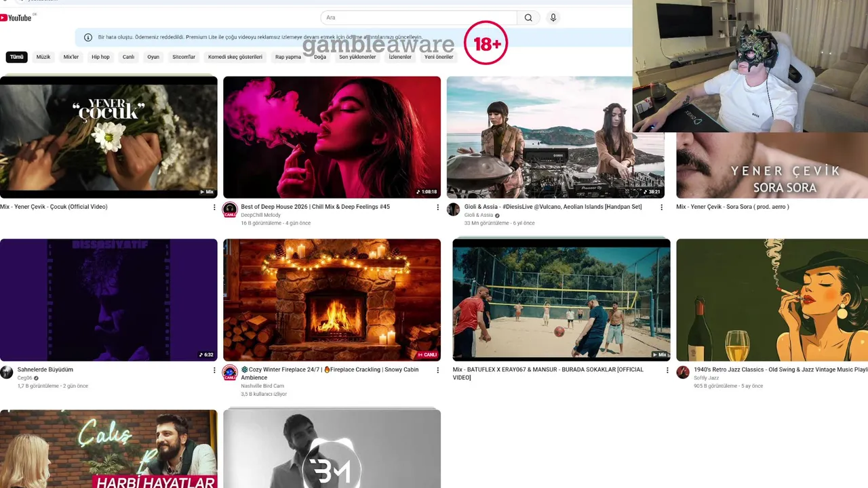Screen dimensions: 868x488
Task: Open DeepChill Melody channel name
Action: [260, 216]
